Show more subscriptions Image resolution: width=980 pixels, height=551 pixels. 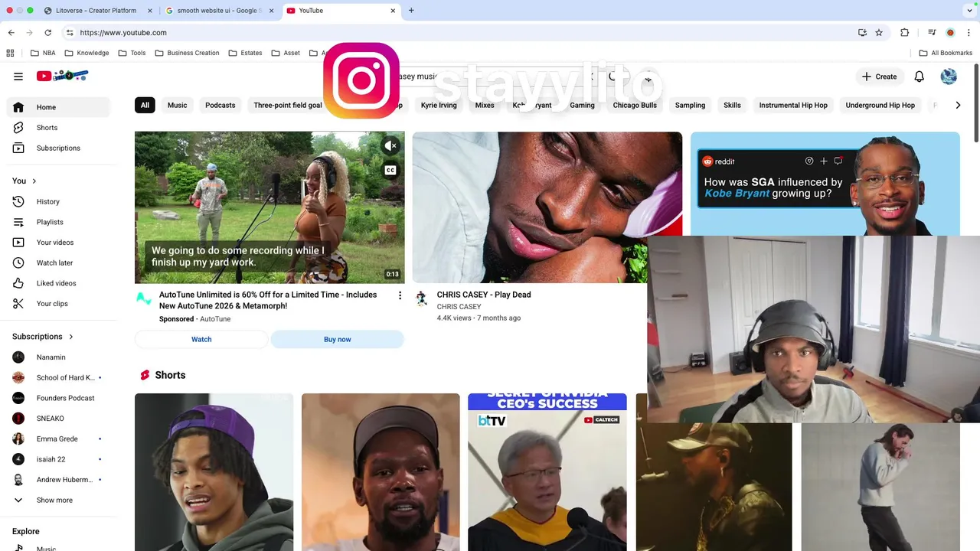point(58,500)
